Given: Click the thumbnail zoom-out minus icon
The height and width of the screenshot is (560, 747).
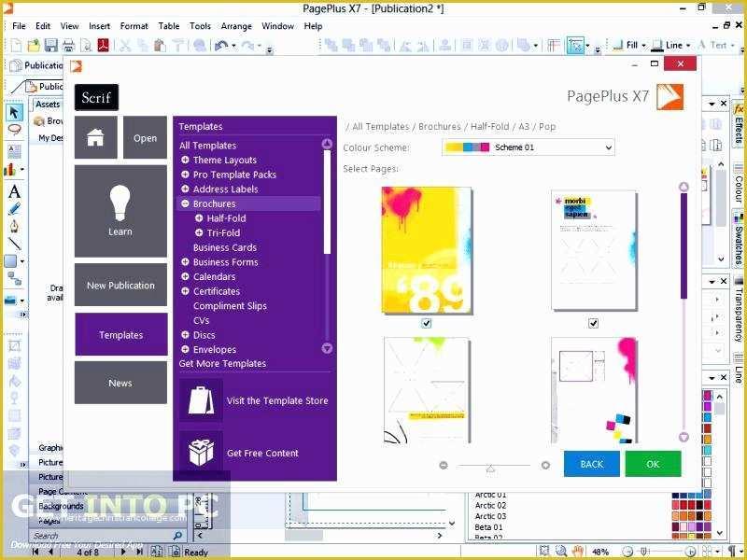Looking at the screenshot, I should (444, 465).
